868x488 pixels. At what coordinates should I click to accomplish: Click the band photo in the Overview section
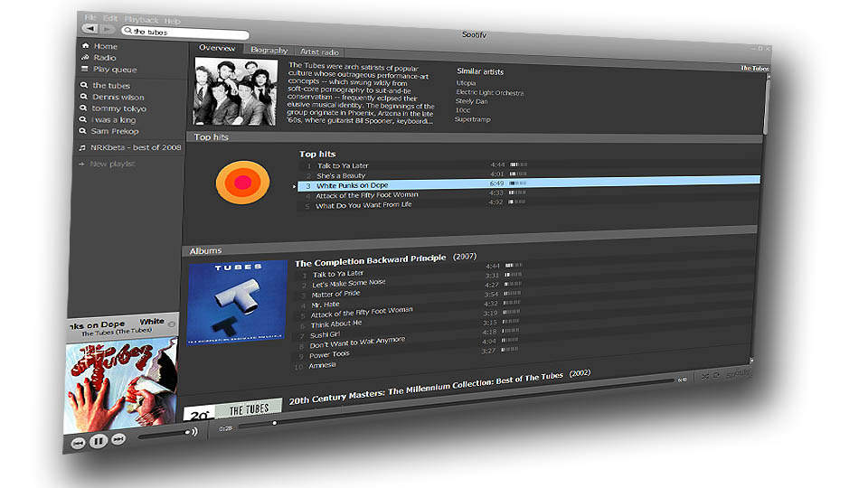click(235, 92)
